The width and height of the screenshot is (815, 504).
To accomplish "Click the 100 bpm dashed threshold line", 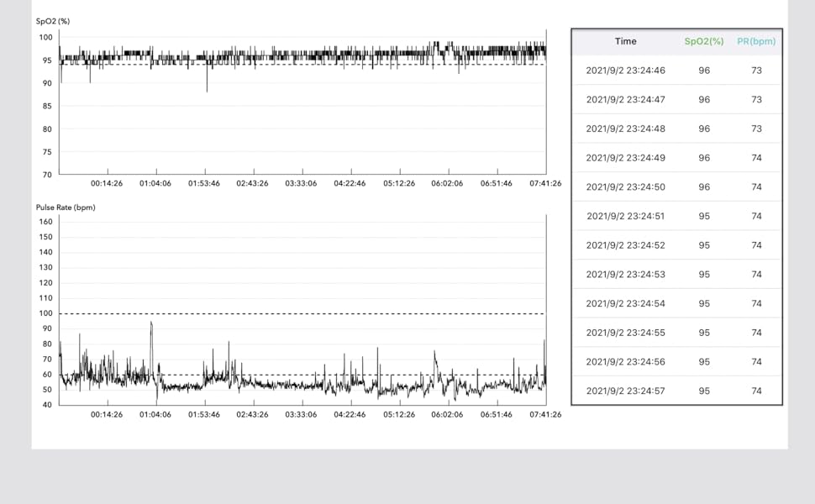I will pos(302,314).
